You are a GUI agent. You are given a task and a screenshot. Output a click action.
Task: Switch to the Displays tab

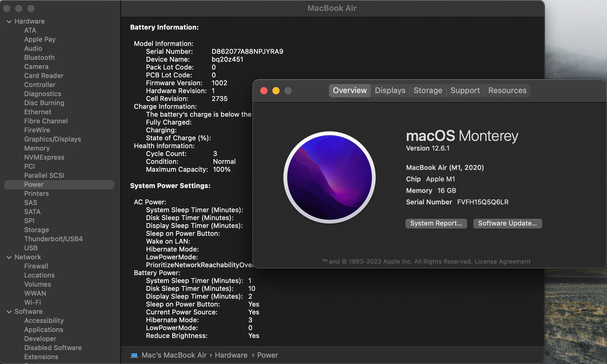click(390, 91)
